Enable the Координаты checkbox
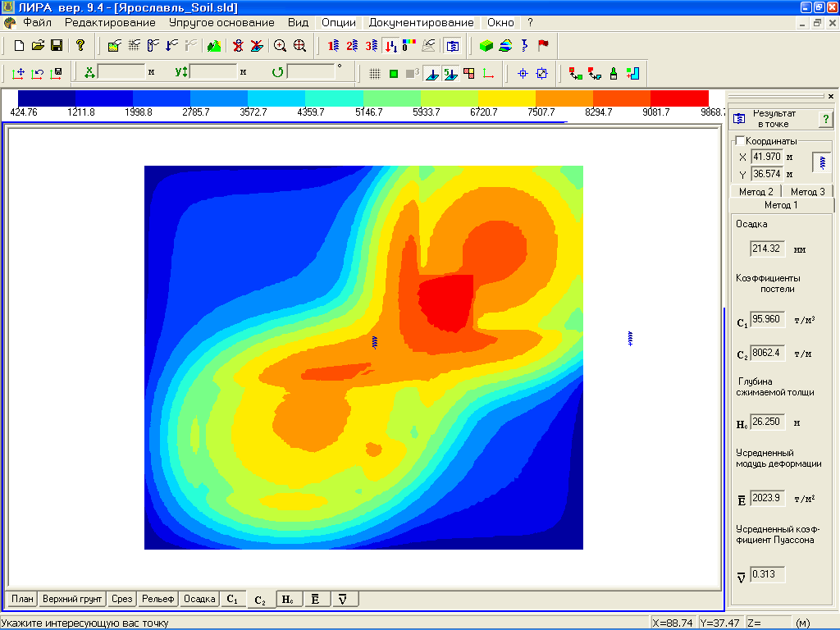 point(739,140)
